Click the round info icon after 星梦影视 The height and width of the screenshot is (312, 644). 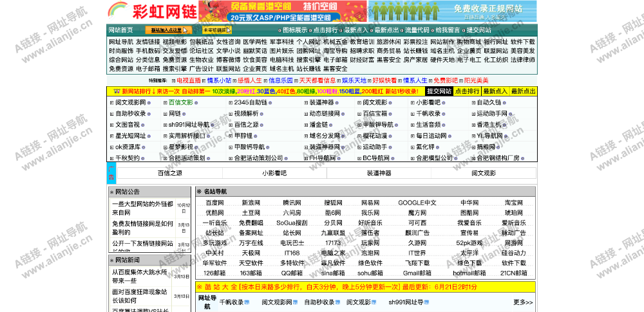[x=196, y=147]
